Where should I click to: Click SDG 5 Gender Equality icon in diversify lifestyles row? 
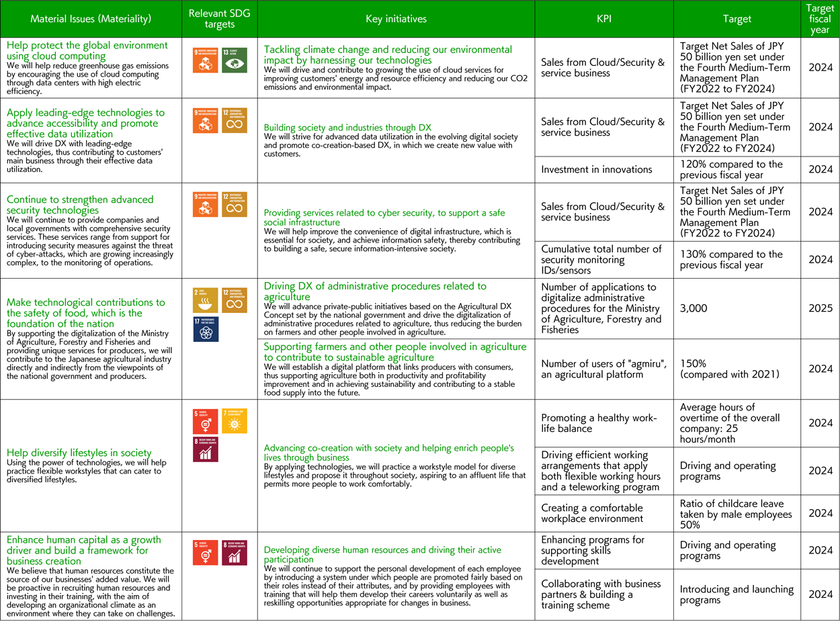205,420
